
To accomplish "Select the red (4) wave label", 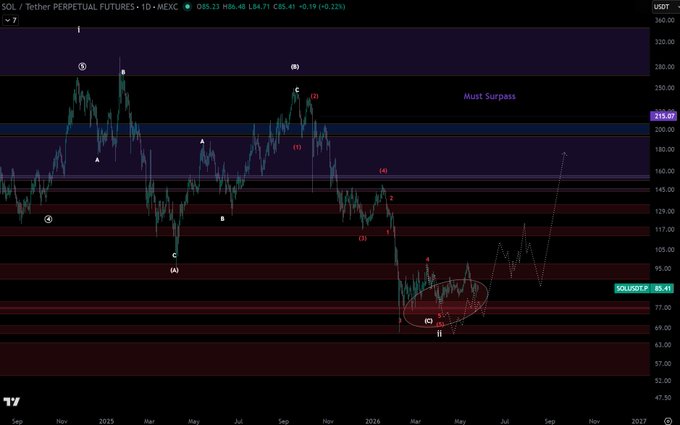I will tap(383, 171).
